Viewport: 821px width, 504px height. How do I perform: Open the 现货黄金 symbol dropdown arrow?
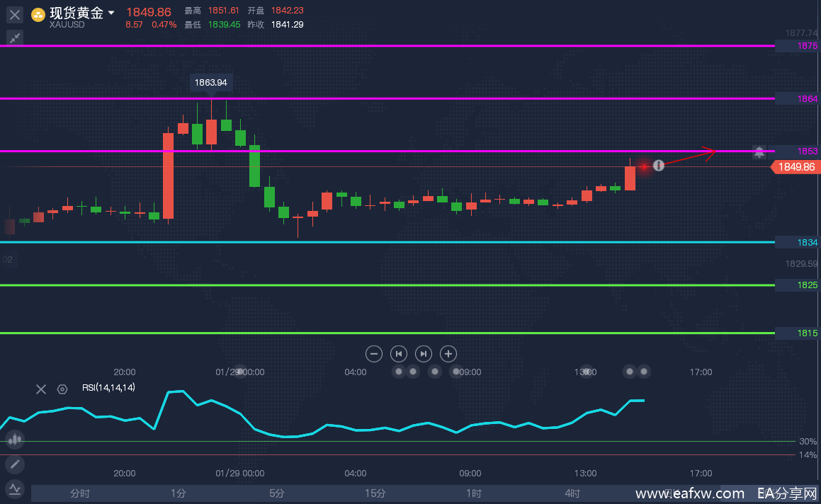pyautogui.click(x=111, y=13)
